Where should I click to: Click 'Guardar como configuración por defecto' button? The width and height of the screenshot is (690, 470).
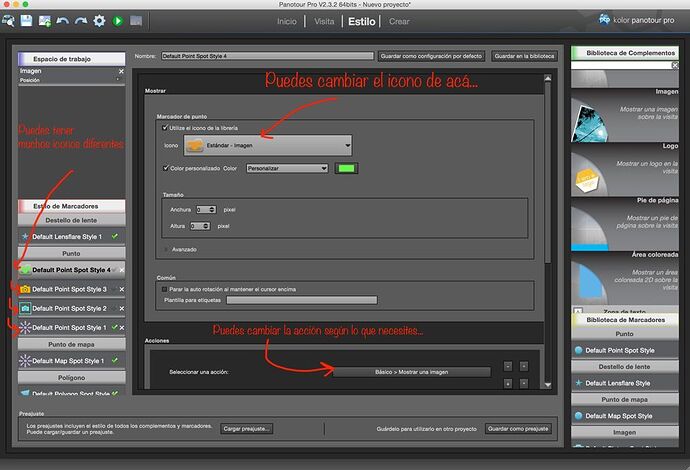(431, 56)
